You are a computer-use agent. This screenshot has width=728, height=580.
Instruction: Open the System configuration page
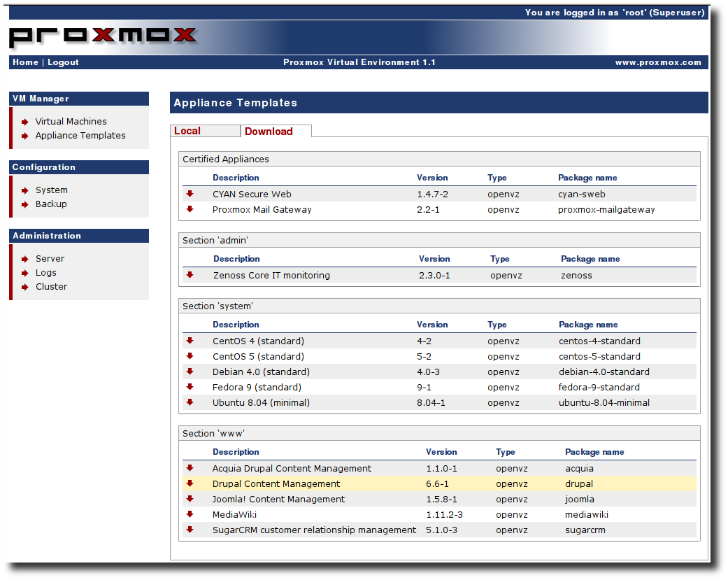pos(52,190)
